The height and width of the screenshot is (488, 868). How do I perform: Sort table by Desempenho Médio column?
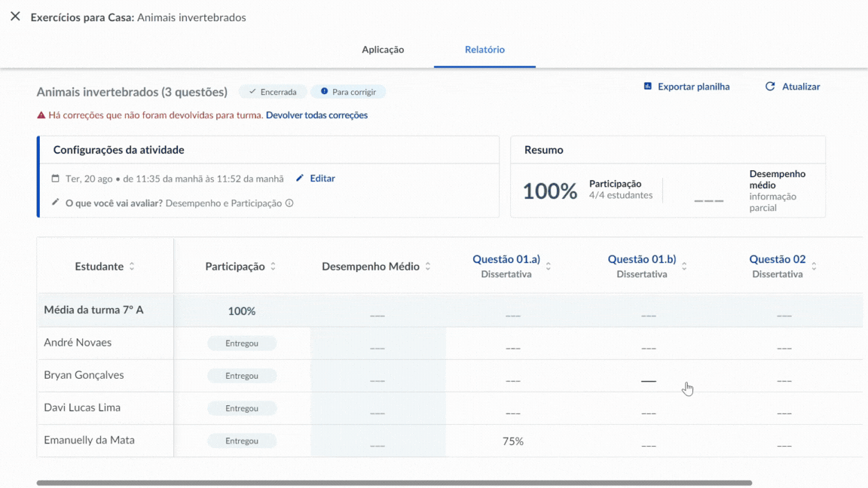(428, 267)
